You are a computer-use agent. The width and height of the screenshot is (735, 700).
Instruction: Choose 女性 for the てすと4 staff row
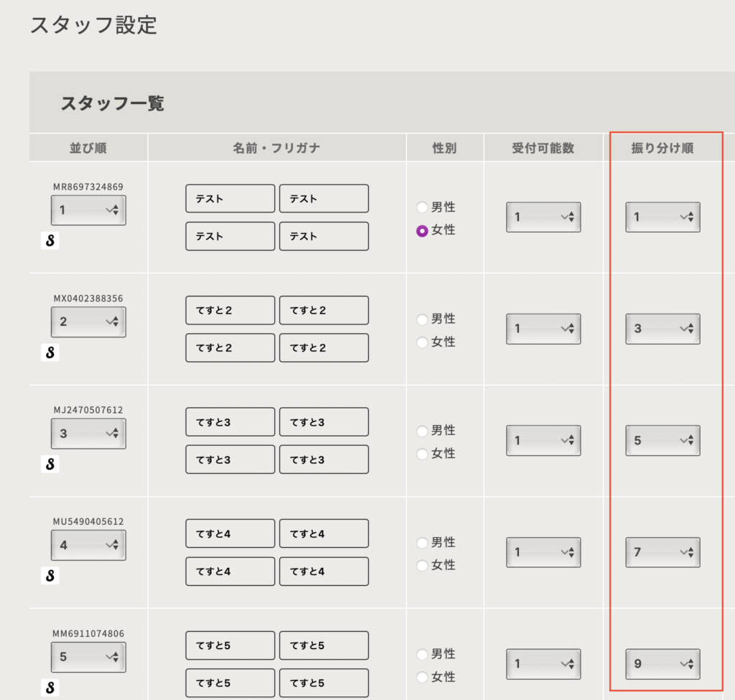422,566
